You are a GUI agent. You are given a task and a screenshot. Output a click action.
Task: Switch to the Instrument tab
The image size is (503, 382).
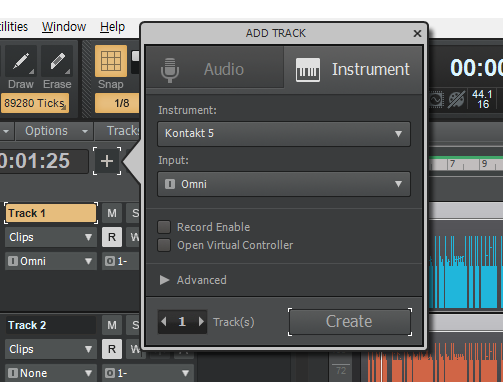[x=353, y=69]
